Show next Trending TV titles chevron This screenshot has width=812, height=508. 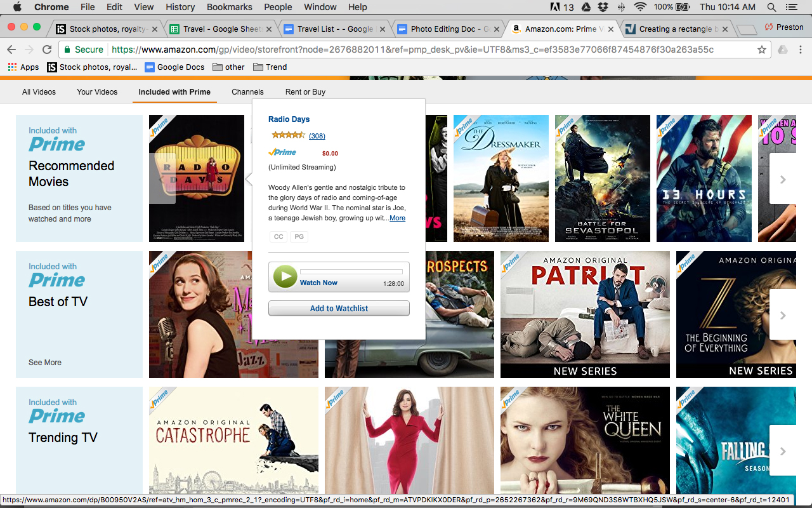(x=783, y=451)
